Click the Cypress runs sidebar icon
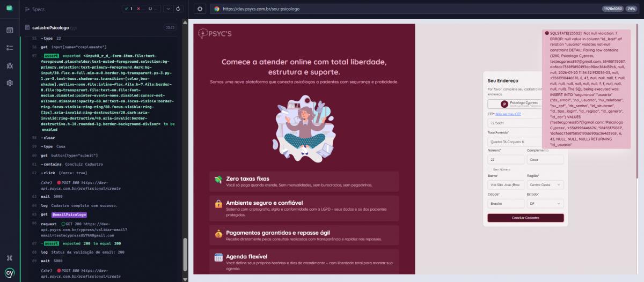644x282 pixels. (10, 48)
